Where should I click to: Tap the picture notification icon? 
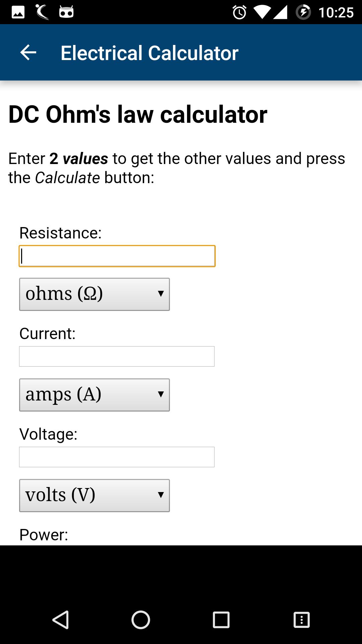pyautogui.click(x=18, y=12)
